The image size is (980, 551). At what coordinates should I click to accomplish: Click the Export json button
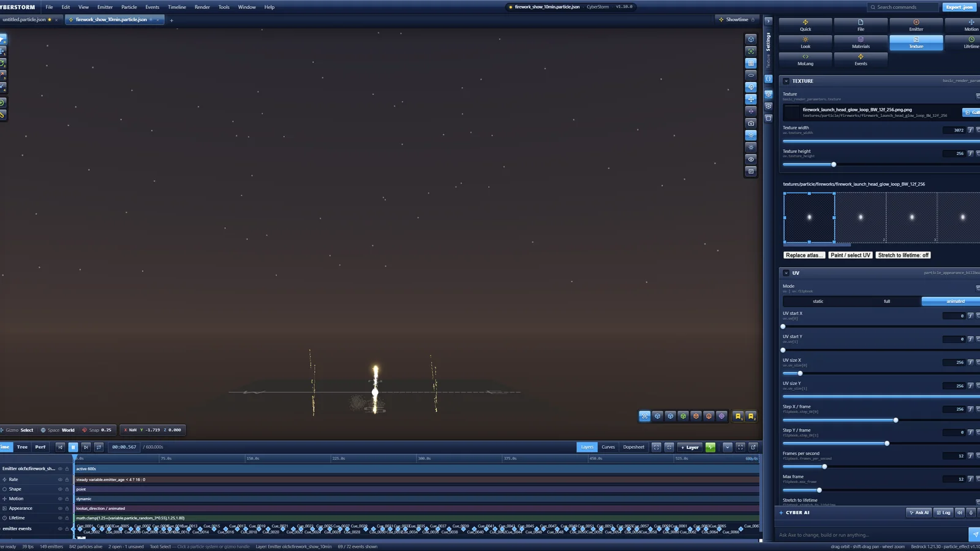pyautogui.click(x=959, y=7)
